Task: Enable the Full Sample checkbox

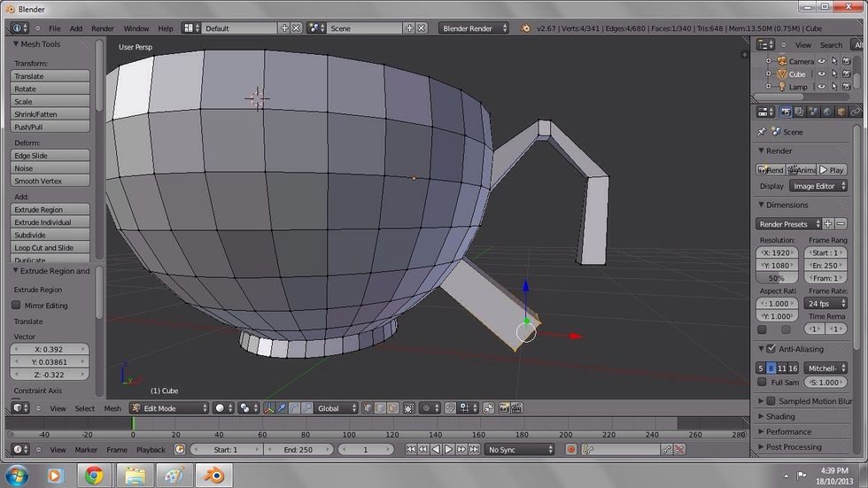Action: click(763, 383)
